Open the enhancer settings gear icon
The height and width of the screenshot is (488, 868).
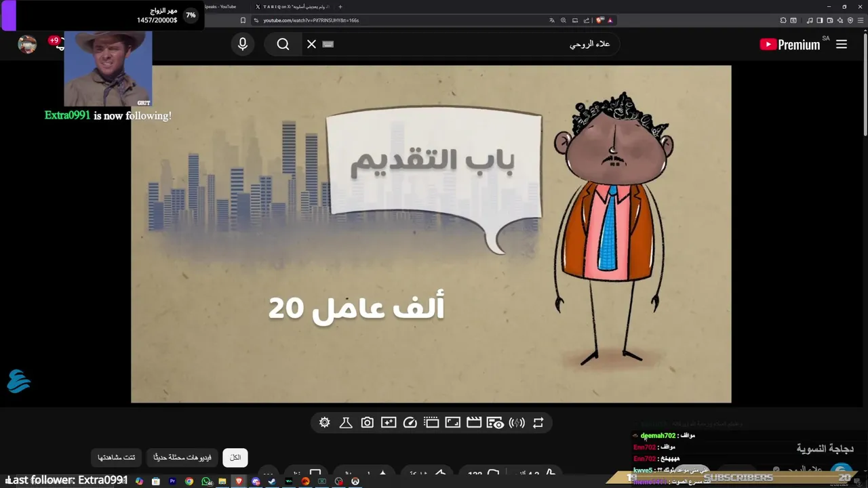tap(325, 423)
